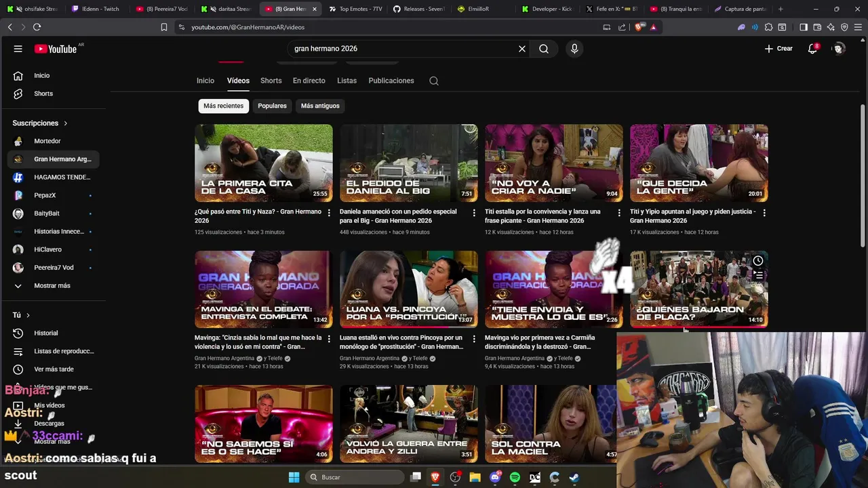Open the Crear upload menu
This screenshot has width=868, height=488.
pyautogui.click(x=778, y=49)
